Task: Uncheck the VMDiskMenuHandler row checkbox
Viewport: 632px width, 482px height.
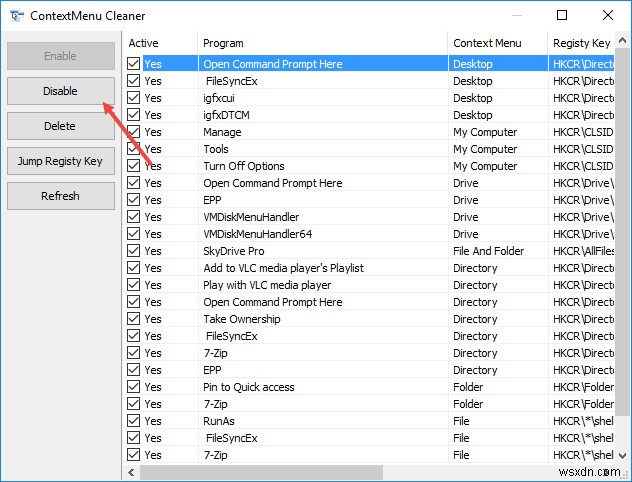Action: tap(133, 217)
